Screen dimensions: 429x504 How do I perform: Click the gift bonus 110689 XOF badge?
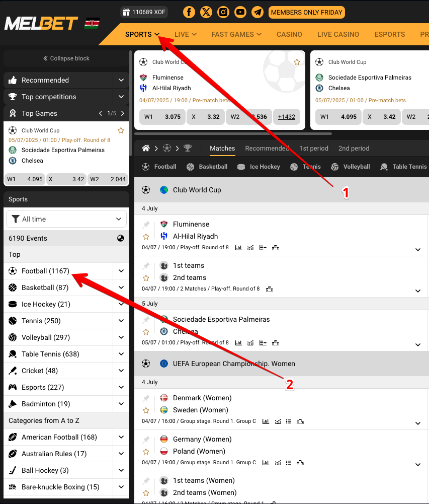[x=144, y=12]
